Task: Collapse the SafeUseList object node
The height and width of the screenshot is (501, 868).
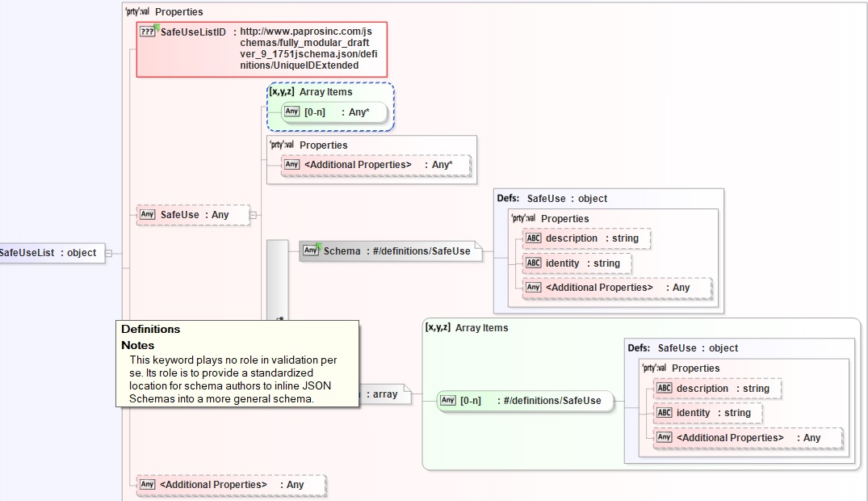Action: coord(109,253)
